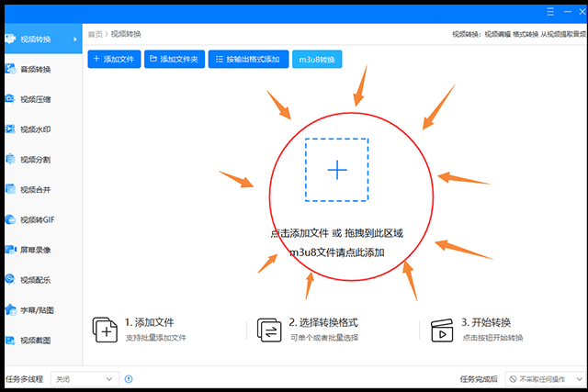Click the step 3 开始转换 clapperboard icon
Screen dimensions: 588x392
tap(442, 330)
